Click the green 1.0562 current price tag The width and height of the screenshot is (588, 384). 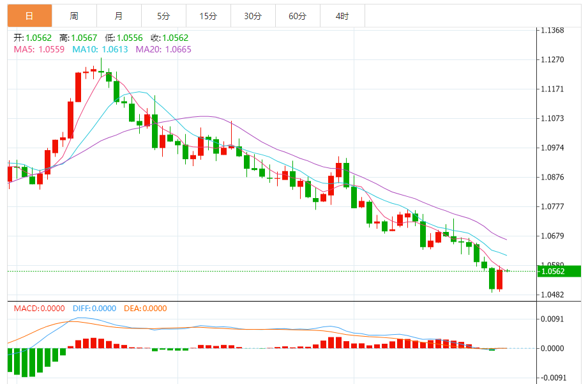coord(559,272)
